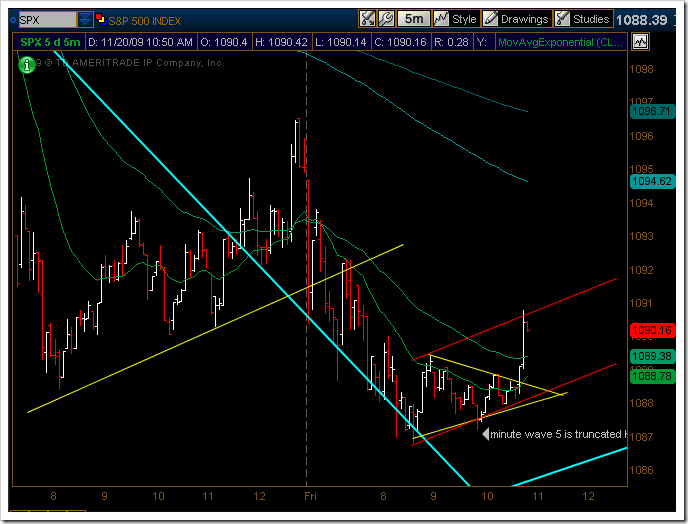This screenshot has height=524, width=688.
Task: Click the small blue dot left of SPX field
Action: (13, 20)
